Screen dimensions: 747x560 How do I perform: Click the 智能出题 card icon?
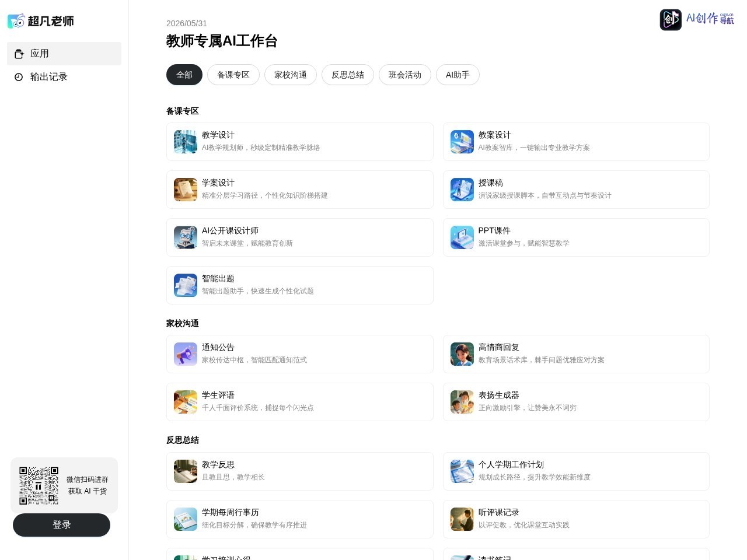(186, 285)
